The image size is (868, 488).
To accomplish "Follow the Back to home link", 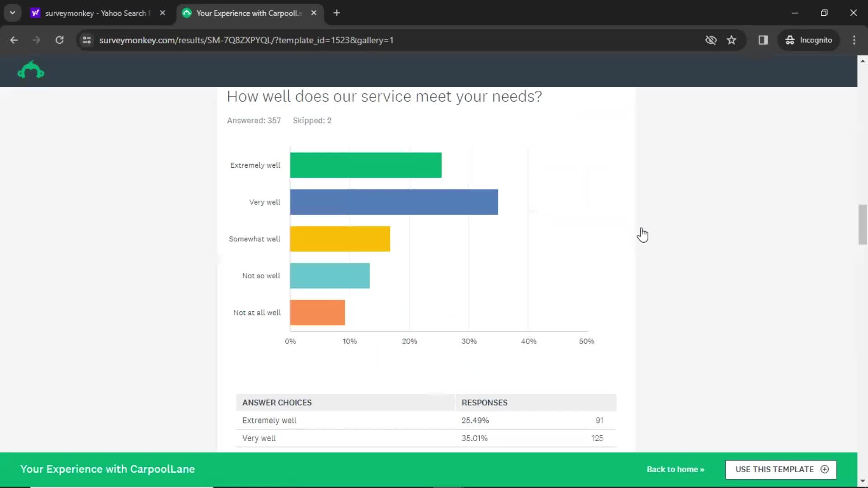I will click(675, 469).
